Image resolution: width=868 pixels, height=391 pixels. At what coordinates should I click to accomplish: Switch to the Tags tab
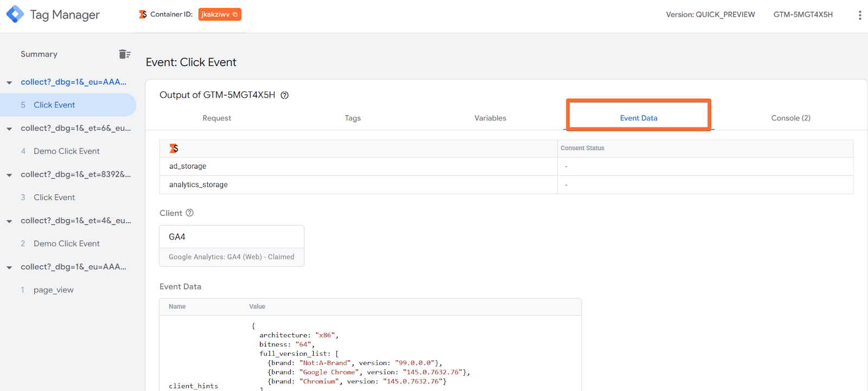pos(353,118)
